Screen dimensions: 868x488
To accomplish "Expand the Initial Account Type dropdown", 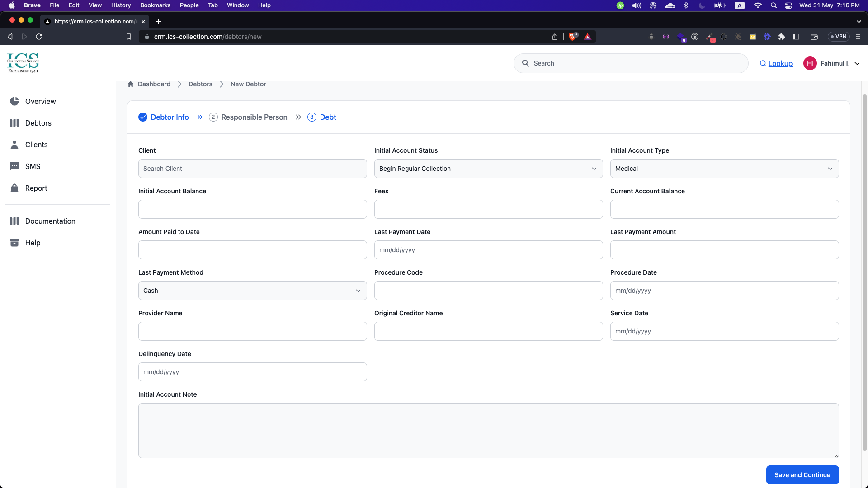I will [724, 169].
